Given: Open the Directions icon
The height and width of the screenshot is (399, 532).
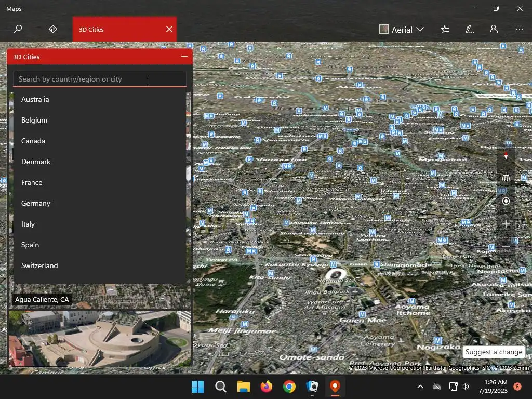Looking at the screenshot, I should [x=53, y=29].
